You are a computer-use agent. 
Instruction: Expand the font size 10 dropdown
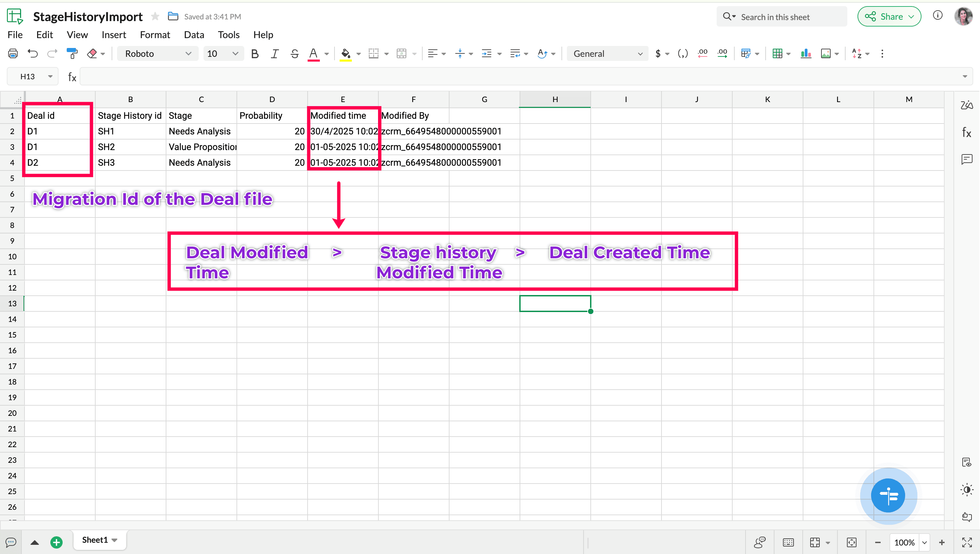point(223,54)
